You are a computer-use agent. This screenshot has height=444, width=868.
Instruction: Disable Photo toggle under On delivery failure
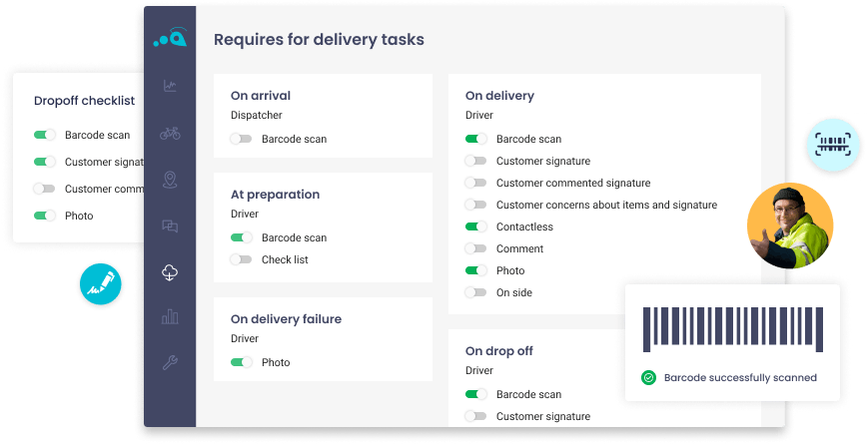[x=241, y=362]
